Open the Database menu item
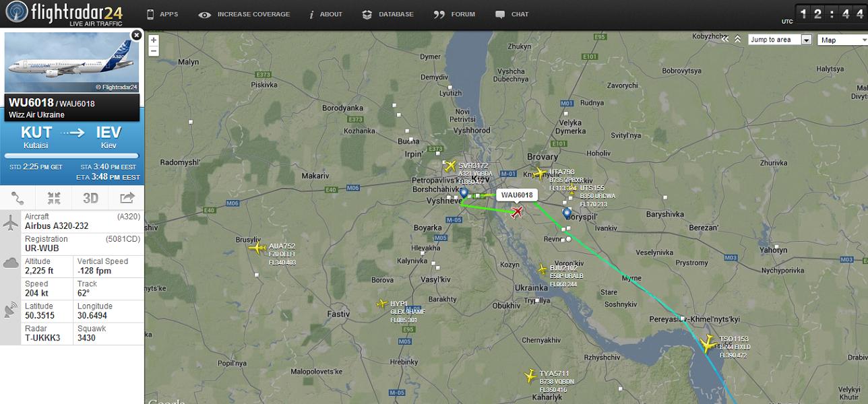The height and width of the screenshot is (404, 868). tap(387, 14)
